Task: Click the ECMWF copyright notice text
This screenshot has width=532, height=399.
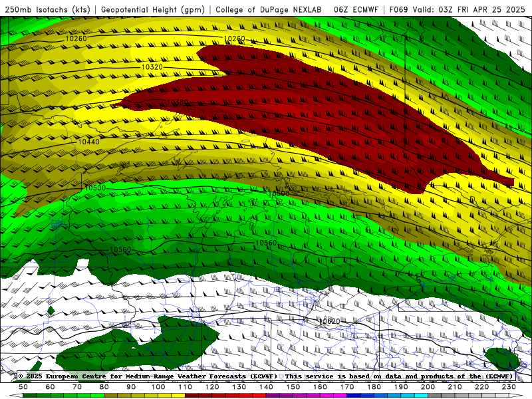Action: click(x=265, y=376)
